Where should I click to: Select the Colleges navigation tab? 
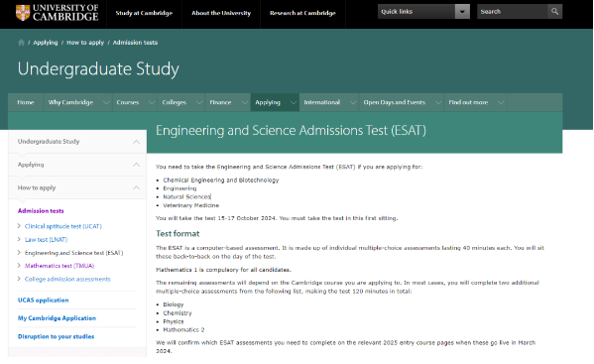tap(175, 102)
